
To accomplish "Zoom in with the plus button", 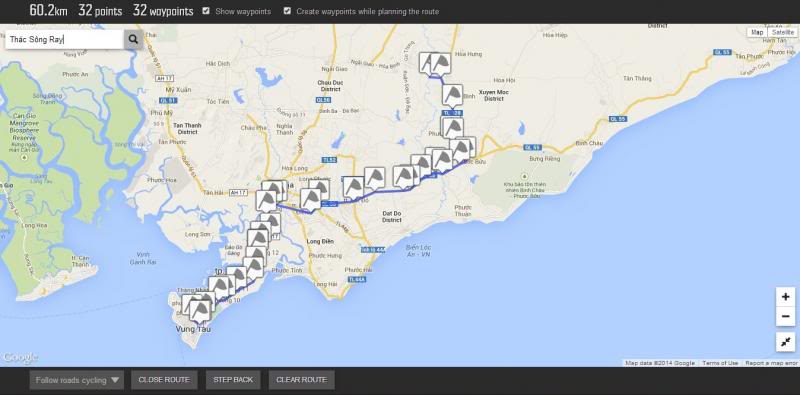I will click(785, 297).
